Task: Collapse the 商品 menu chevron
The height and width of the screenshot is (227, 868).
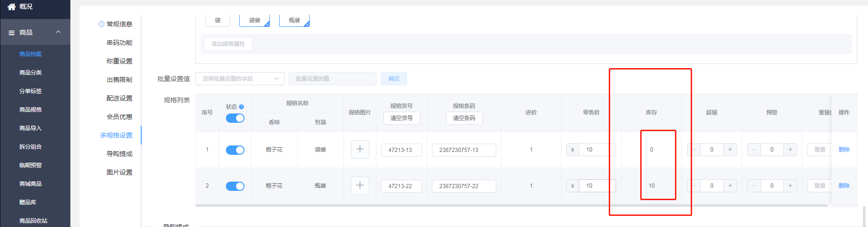Action: click(x=58, y=32)
